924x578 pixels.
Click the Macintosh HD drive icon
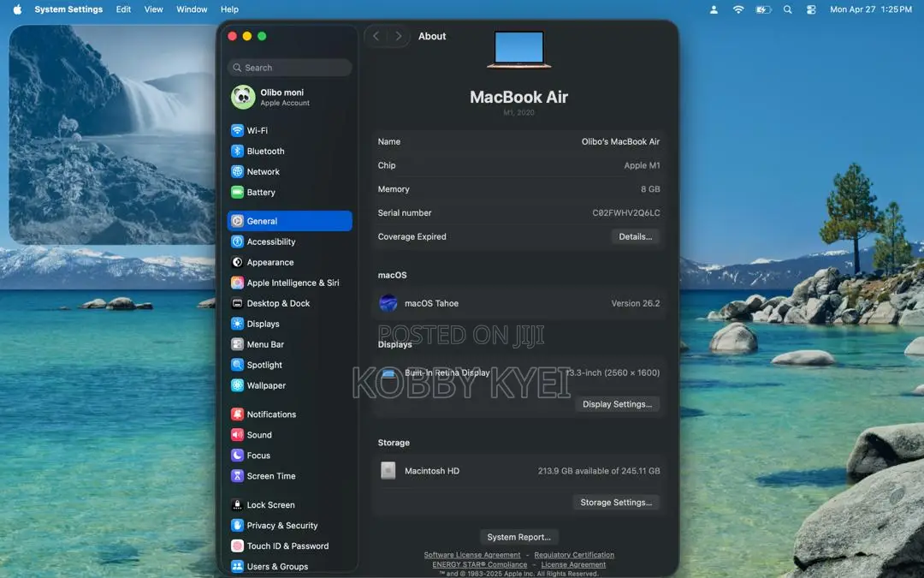pyautogui.click(x=388, y=471)
